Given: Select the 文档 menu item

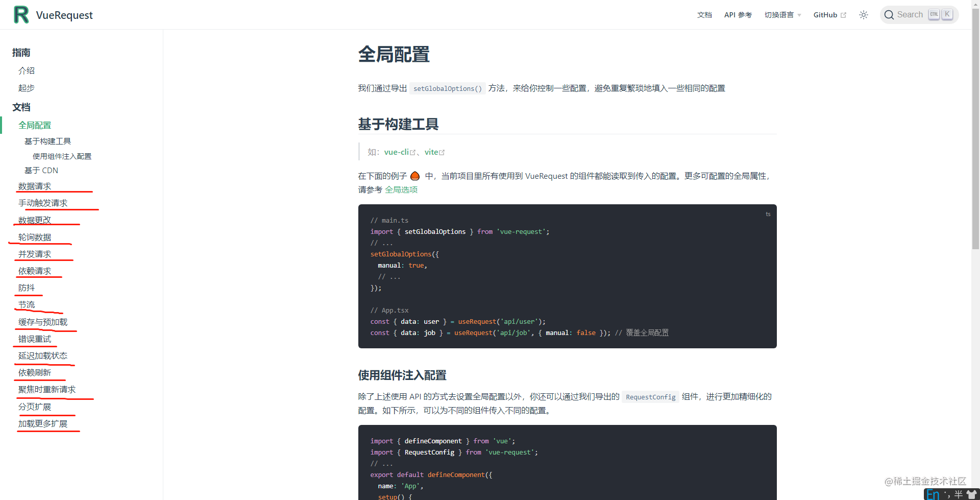Looking at the screenshot, I should pyautogui.click(x=704, y=14).
